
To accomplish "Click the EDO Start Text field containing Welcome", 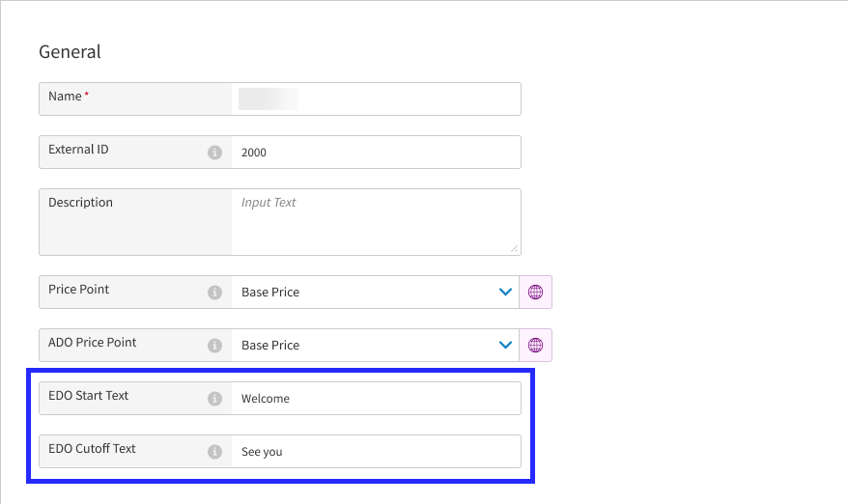I will tap(377, 399).
